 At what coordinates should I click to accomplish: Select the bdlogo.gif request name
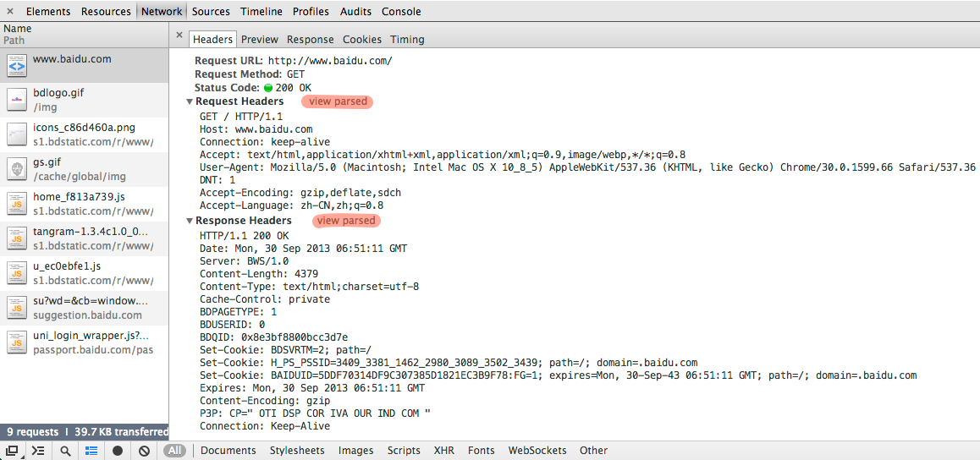(x=58, y=93)
